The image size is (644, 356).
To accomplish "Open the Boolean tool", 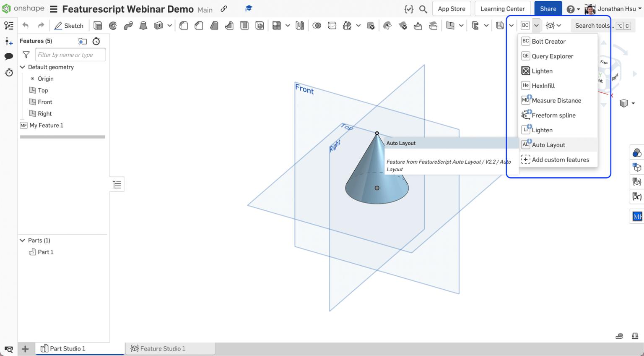I will point(317,25).
